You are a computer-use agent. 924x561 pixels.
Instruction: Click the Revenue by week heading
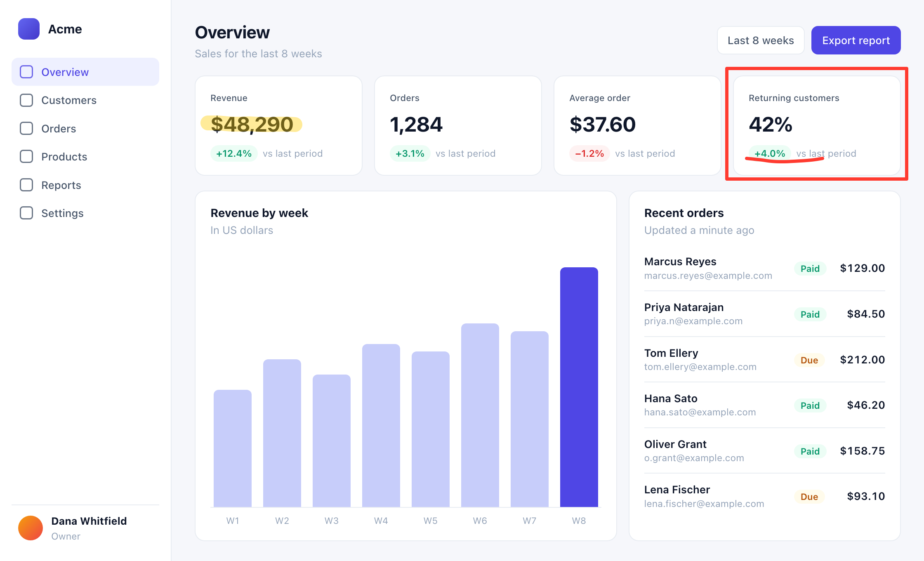pos(259,213)
